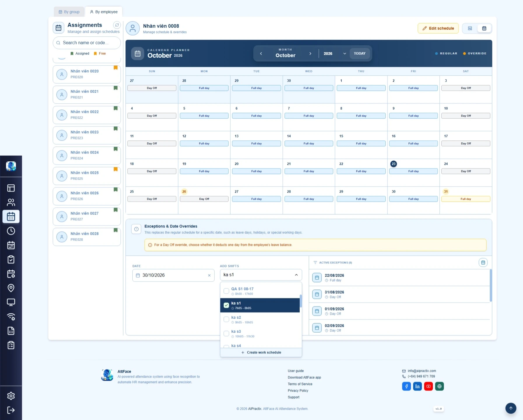Open the Facebook social icon
The height and width of the screenshot is (420, 523).
coord(406,386)
